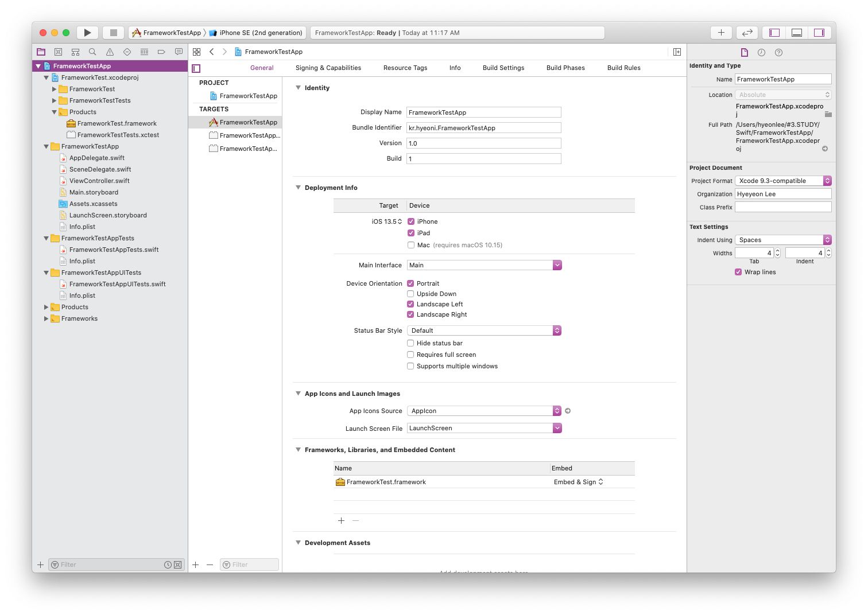Add a framework with plus button
The image size is (868, 615).
coord(341,520)
